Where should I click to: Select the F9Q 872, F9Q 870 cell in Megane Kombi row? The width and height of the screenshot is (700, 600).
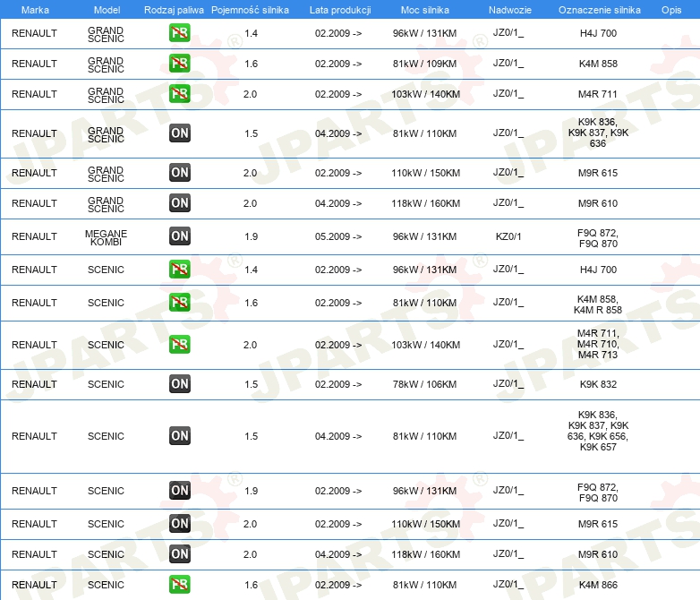click(x=598, y=238)
